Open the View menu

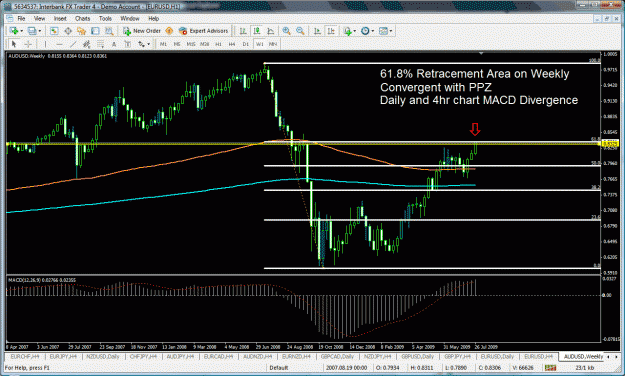[x=39, y=18]
